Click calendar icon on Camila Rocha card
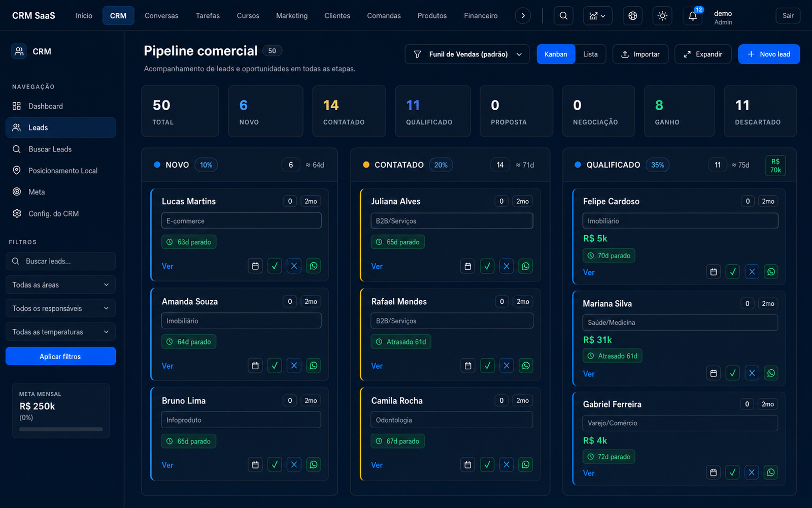 click(x=468, y=464)
